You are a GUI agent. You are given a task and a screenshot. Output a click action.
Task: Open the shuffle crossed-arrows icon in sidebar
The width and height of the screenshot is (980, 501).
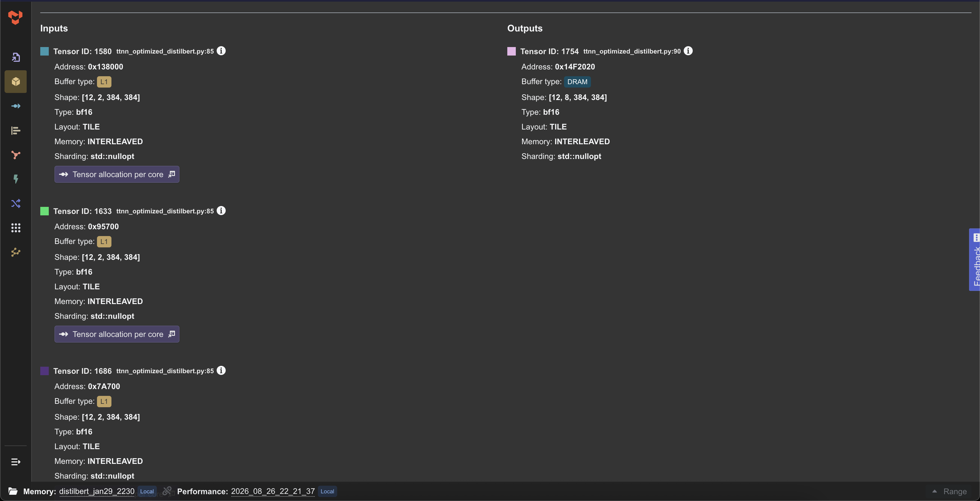click(x=16, y=203)
